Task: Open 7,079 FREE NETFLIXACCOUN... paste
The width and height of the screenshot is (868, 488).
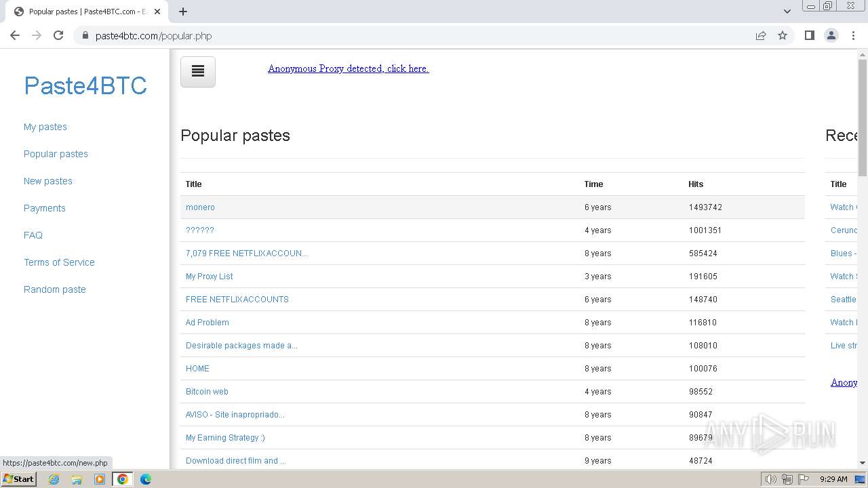Action: 247,253
